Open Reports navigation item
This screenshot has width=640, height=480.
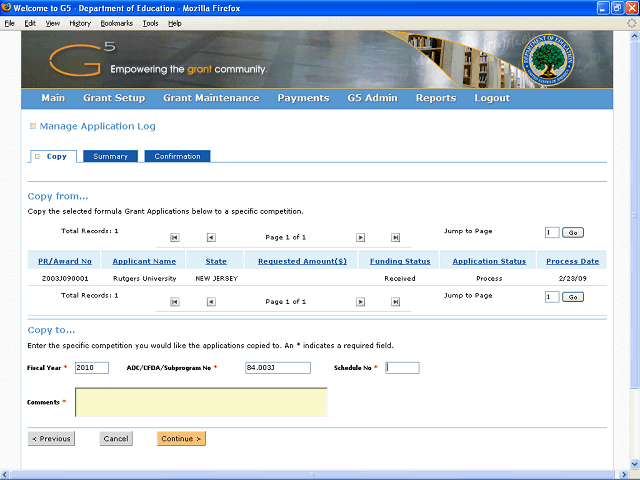[x=436, y=98]
